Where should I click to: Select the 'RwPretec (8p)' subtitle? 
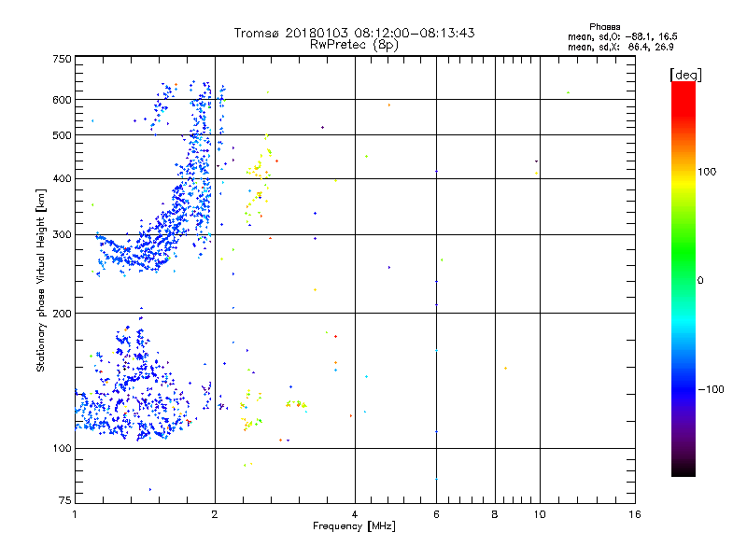(x=355, y=45)
